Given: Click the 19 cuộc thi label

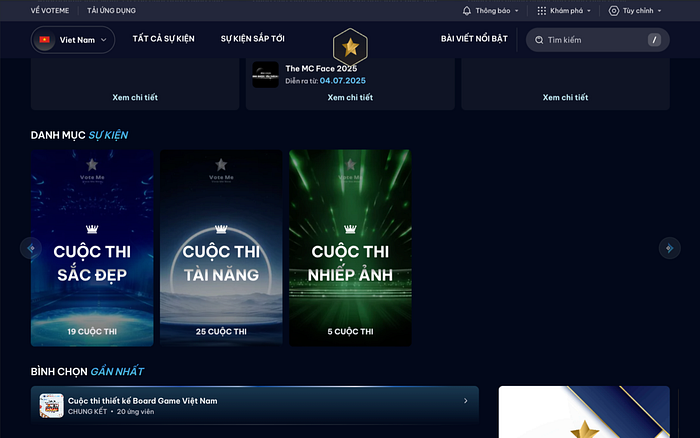Looking at the screenshot, I should [x=92, y=332].
